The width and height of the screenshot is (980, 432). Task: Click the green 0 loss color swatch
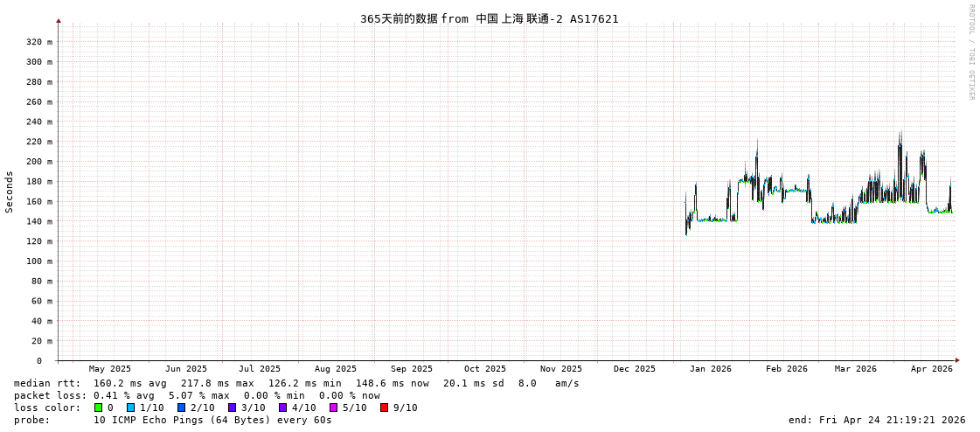tap(98, 408)
